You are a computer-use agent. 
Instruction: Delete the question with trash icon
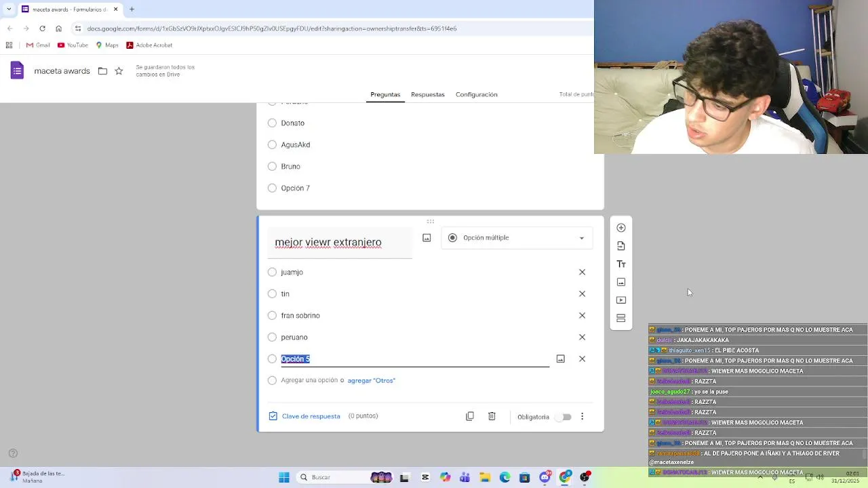[x=492, y=416]
